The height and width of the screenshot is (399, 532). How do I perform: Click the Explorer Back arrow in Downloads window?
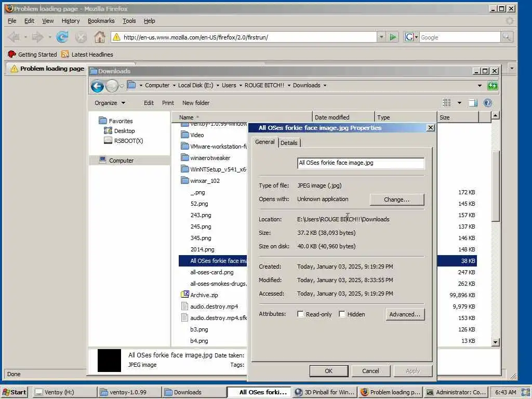[97, 86]
